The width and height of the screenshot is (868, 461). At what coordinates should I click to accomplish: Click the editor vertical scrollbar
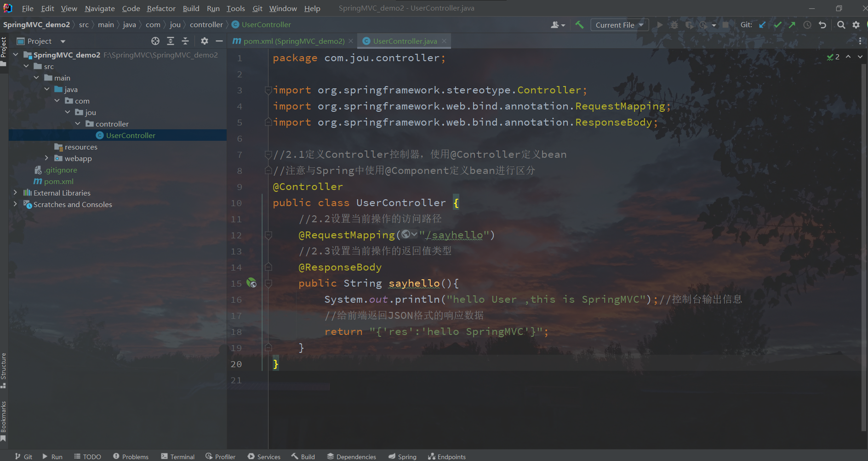[863, 248]
